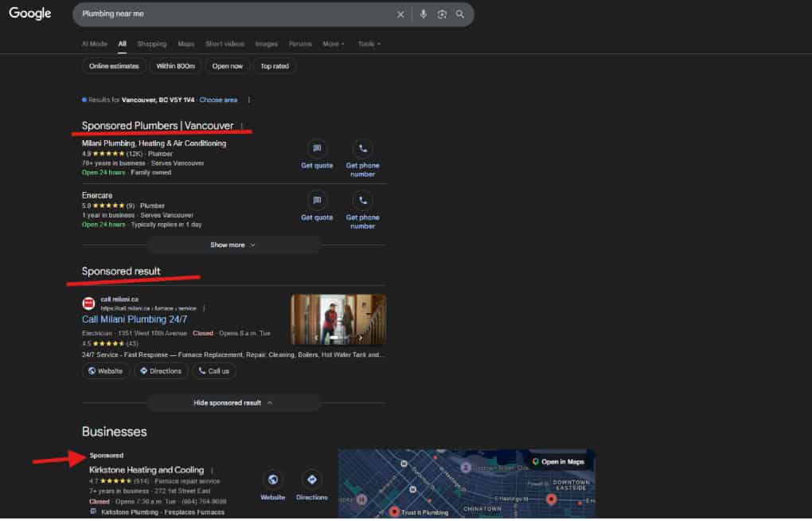Click the Google logo
Screen dimensions: 812x521
(29, 13)
